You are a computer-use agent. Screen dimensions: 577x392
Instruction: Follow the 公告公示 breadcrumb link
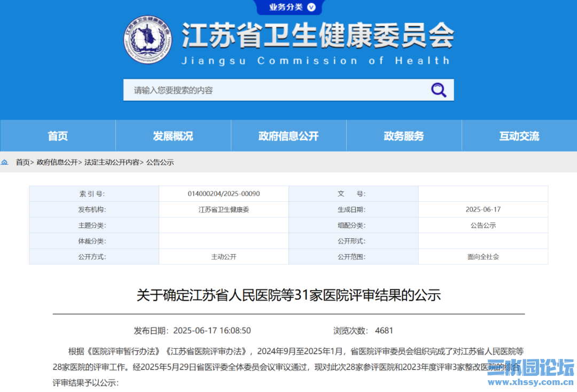[x=160, y=162]
